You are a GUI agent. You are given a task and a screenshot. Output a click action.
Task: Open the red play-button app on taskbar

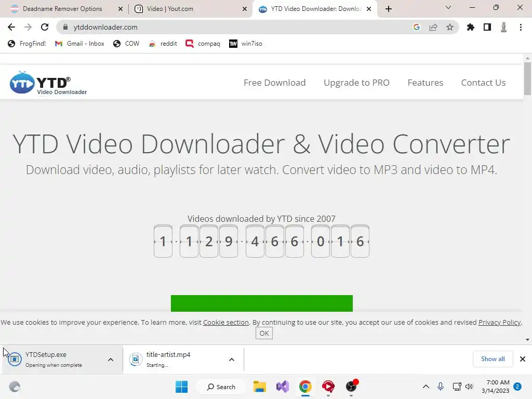[328, 387]
